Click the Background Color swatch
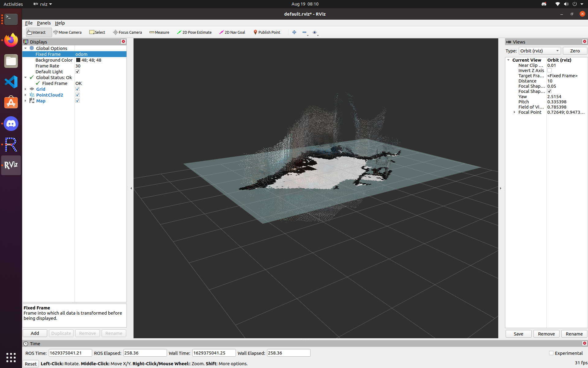 pyautogui.click(x=78, y=60)
